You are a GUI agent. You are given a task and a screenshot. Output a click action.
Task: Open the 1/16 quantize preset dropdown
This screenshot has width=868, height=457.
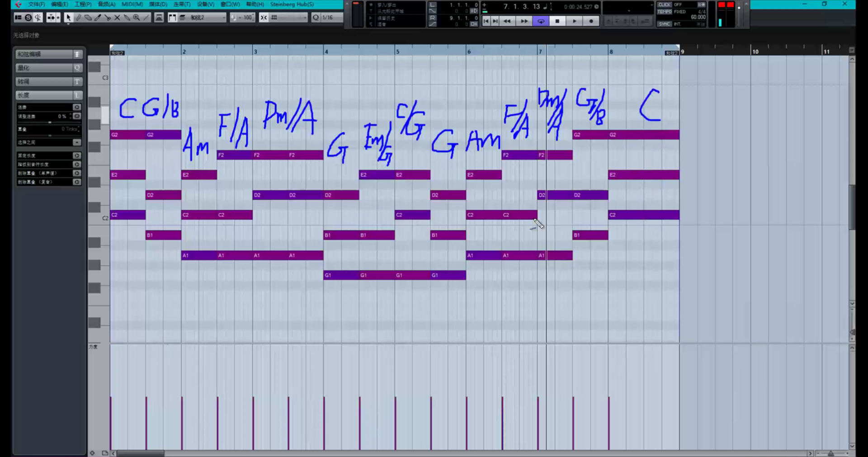[x=332, y=18]
